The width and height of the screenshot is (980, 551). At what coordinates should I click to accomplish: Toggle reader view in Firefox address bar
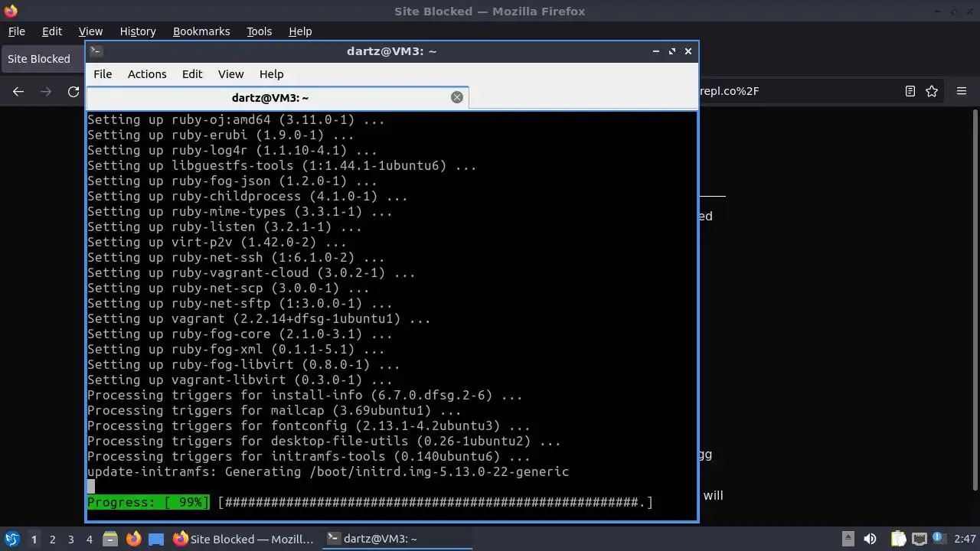910,91
